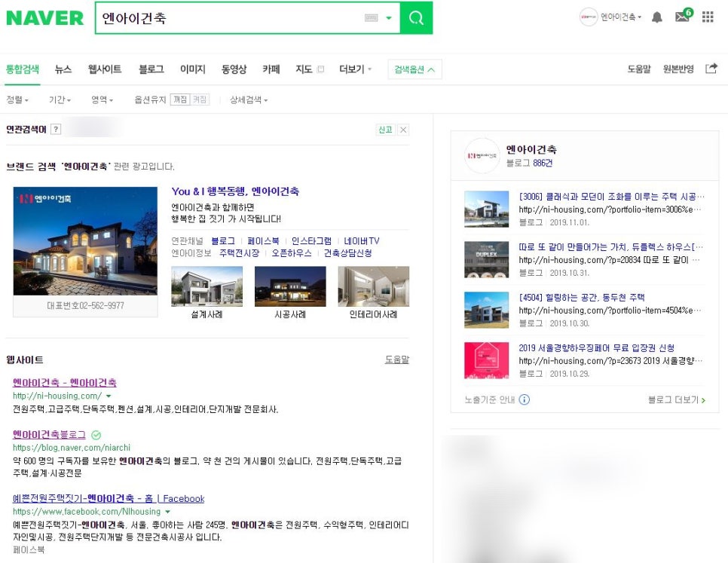Screen dimensions: 728x563
Task: Open the 정렬 sort dropdown
Action: point(17,99)
